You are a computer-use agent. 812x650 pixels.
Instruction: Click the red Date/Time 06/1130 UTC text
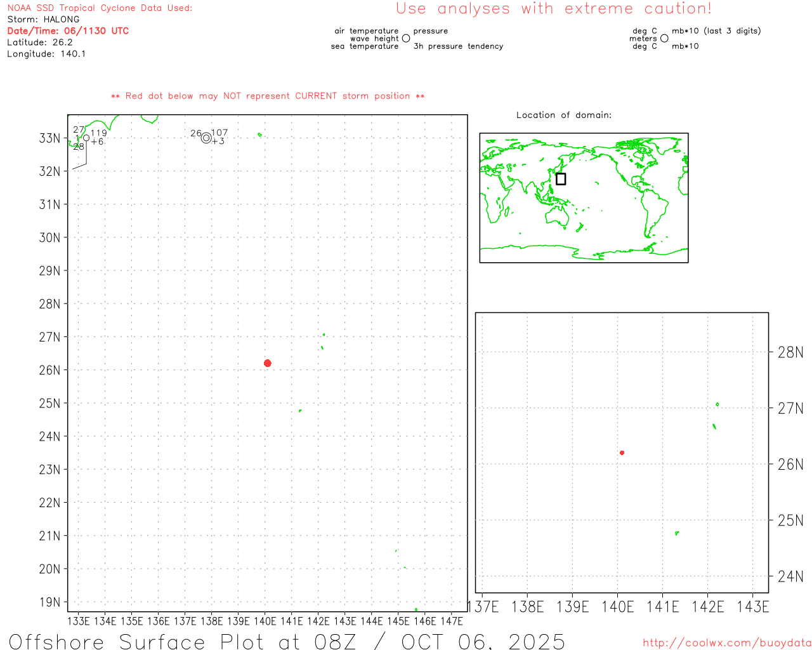point(68,31)
